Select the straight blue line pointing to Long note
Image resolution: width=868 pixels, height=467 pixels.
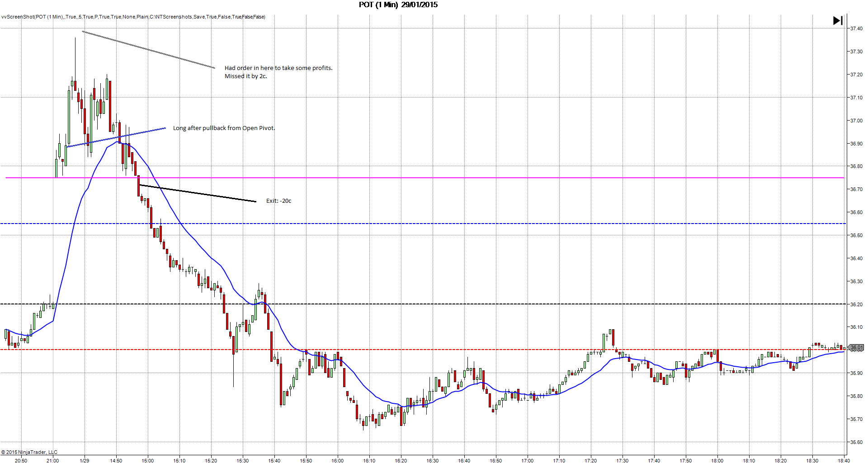(x=116, y=137)
